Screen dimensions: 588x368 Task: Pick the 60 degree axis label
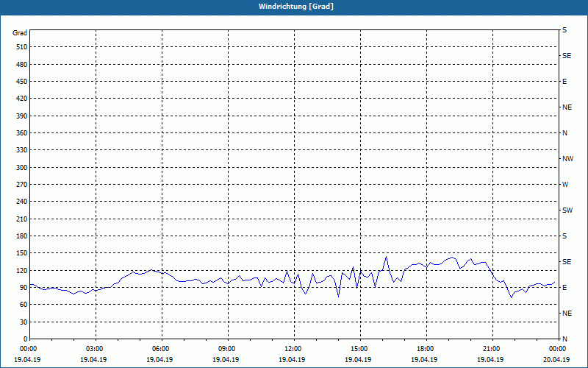tap(24, 305)
